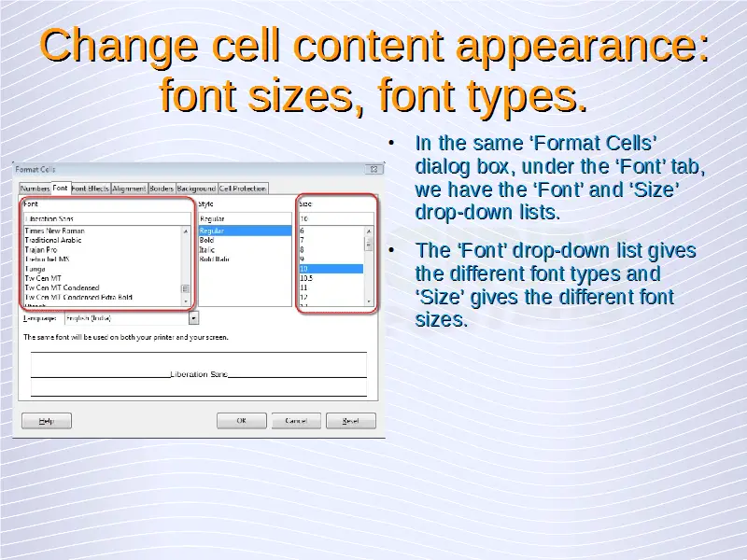Select font size 10.5

pyautogui.click(x=306, y=278)
